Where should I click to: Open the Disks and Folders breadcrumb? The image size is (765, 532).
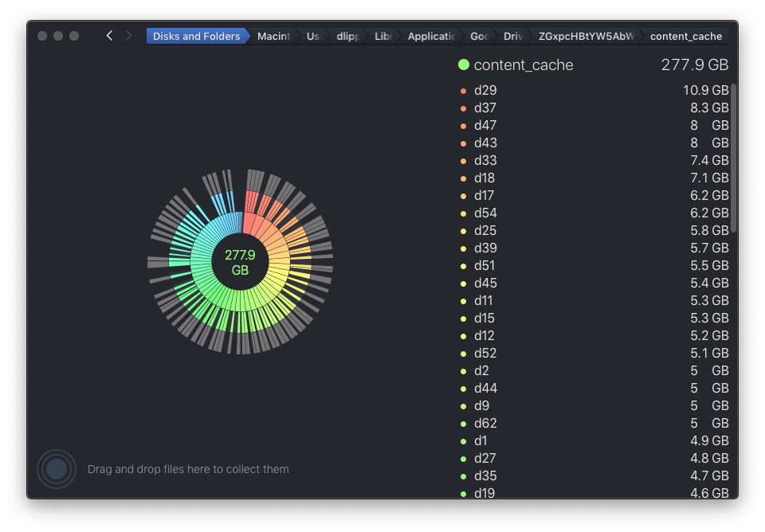197,36
